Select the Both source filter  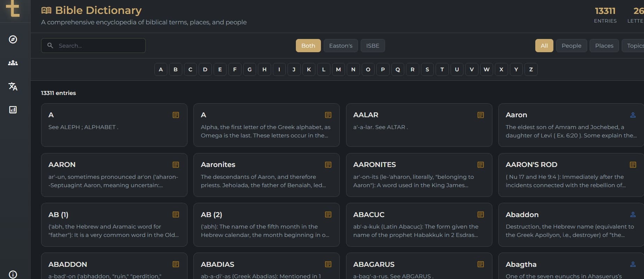coord(308,46)
